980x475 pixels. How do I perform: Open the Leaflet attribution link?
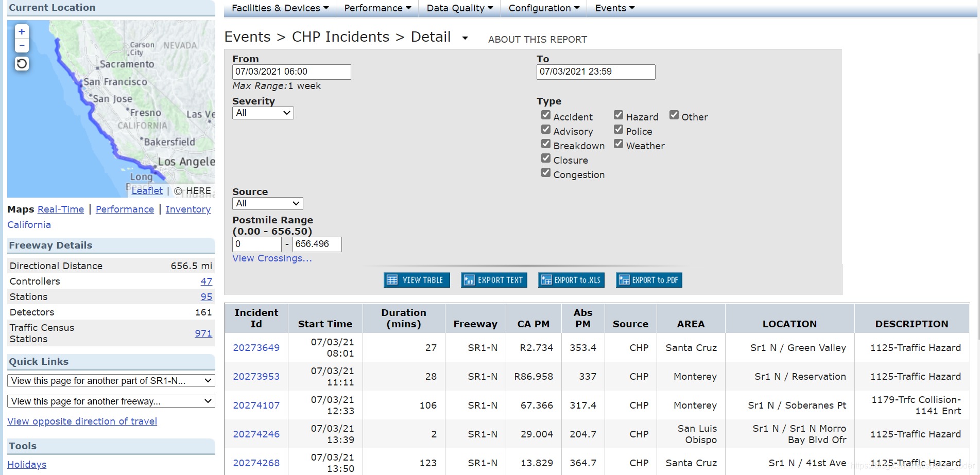[147, 191]
